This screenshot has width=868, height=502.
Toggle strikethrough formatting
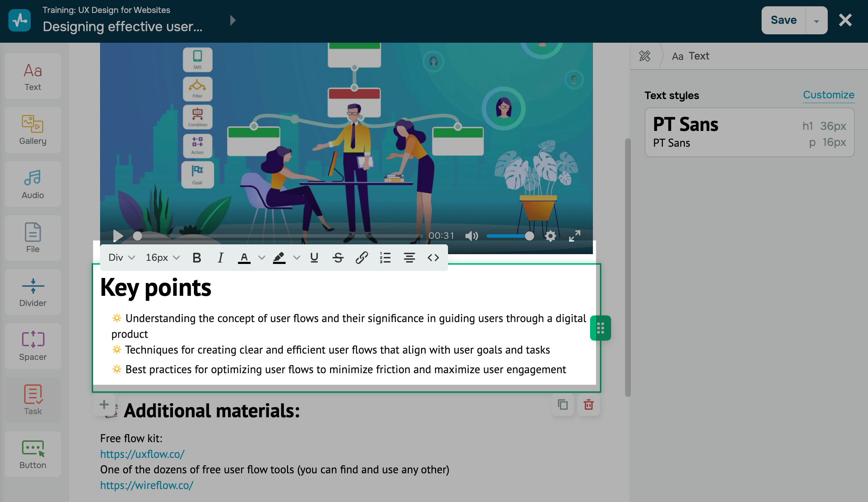(338, 258)
